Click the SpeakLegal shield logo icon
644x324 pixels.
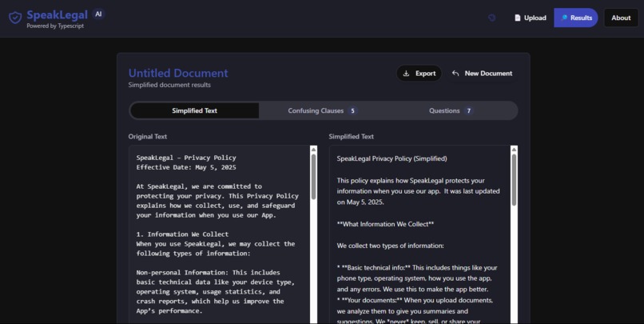15,18
